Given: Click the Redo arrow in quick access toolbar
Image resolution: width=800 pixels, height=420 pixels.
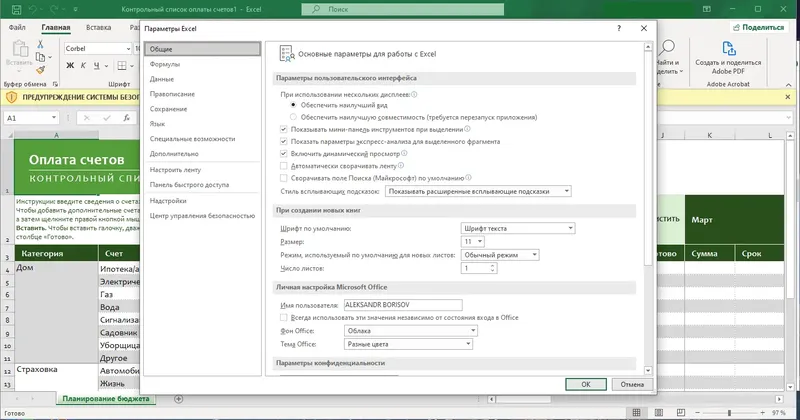Looking at the screenshot, I should [55, 9].
